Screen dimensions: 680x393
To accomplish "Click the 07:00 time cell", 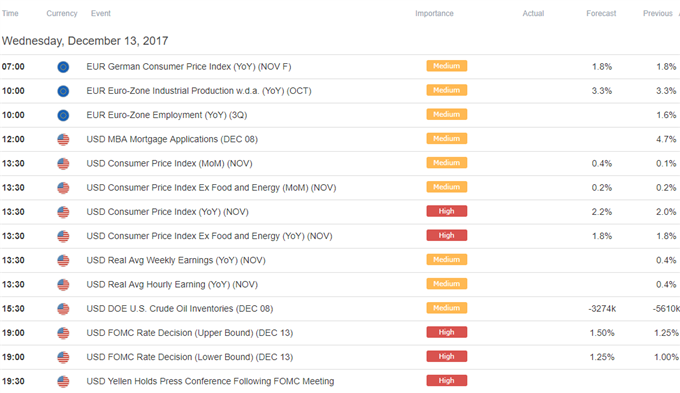I will pos(13,67).
